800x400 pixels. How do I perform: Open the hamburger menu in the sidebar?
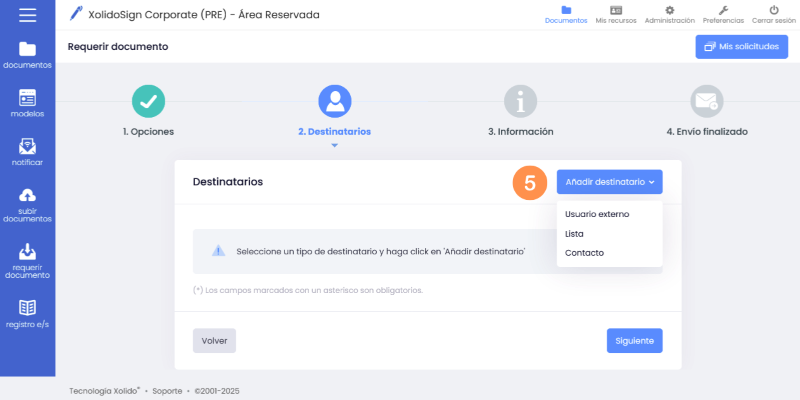pyautogui.click(x=28, y=15)
